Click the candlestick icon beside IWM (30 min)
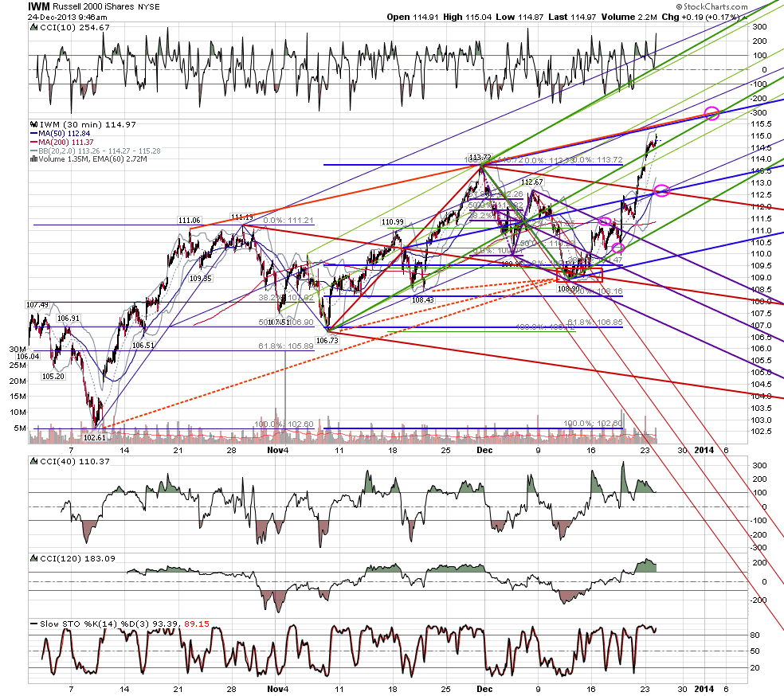 34,124
